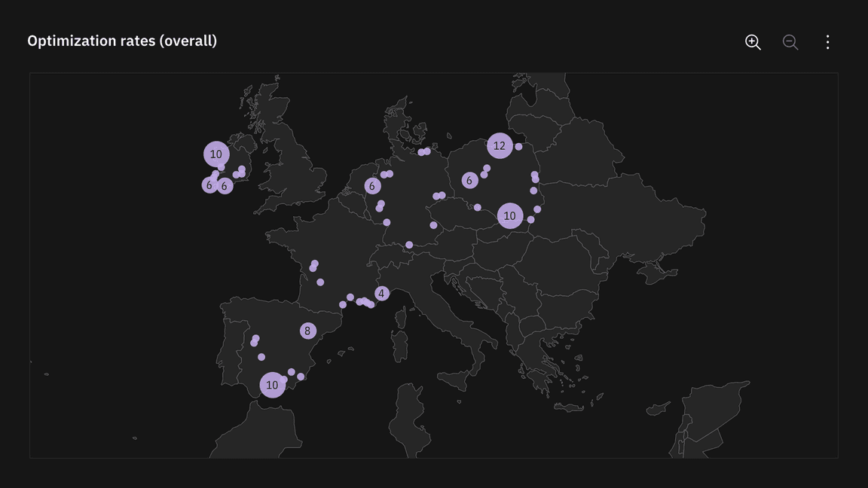Screen dimensions: 868x488
Task: Click the 6 cluster in central Poland
Action: click(469, 180)
